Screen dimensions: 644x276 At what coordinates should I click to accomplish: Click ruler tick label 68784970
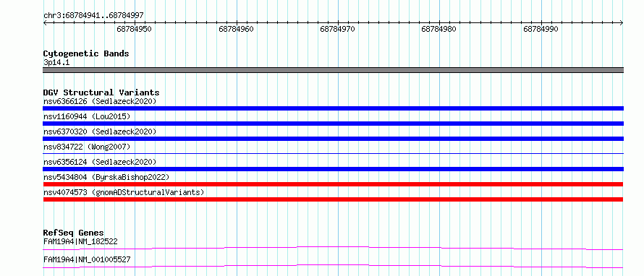(x=338, y=29)
